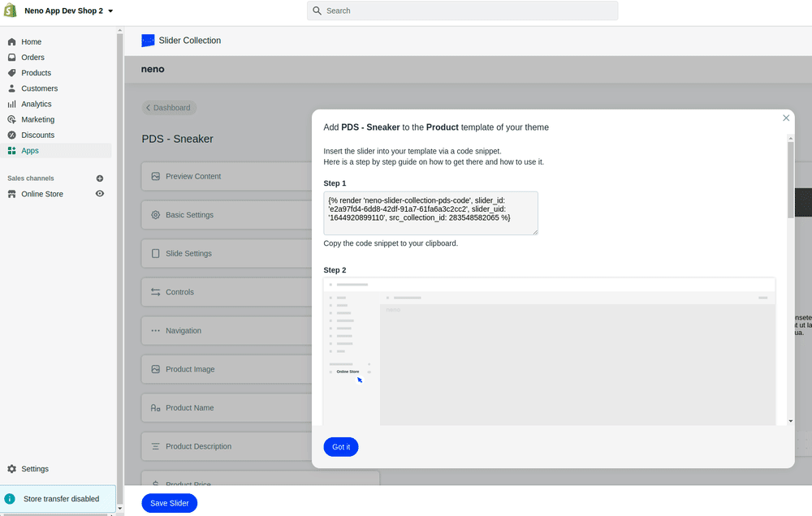812x516 pixels.
Task: Click the Home house icon
Action: coord(11,42)
